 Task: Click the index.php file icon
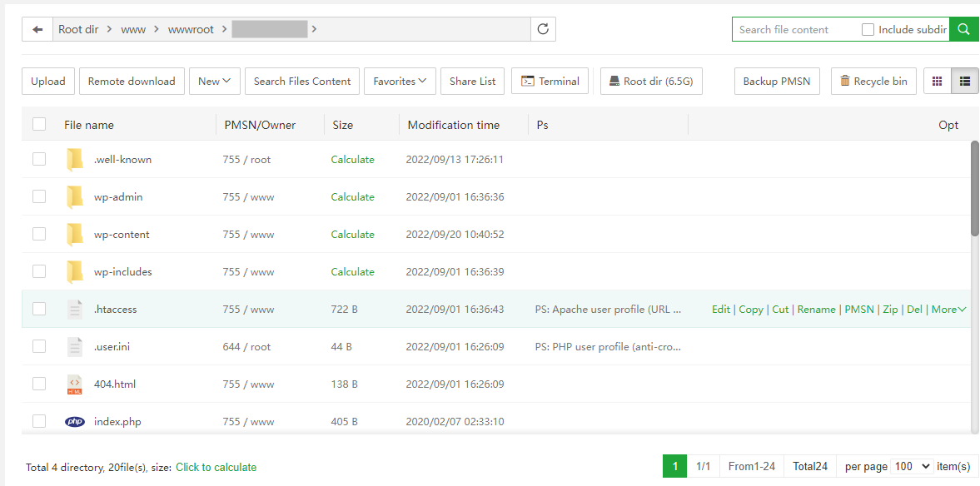75,422
